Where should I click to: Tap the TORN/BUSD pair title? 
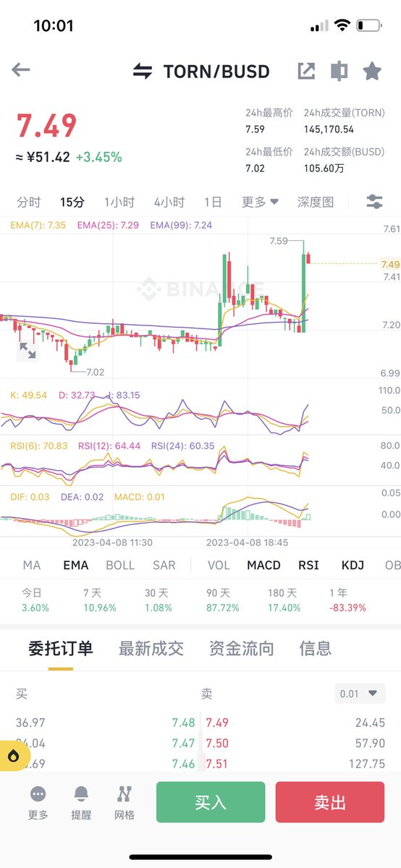(216, 72)
